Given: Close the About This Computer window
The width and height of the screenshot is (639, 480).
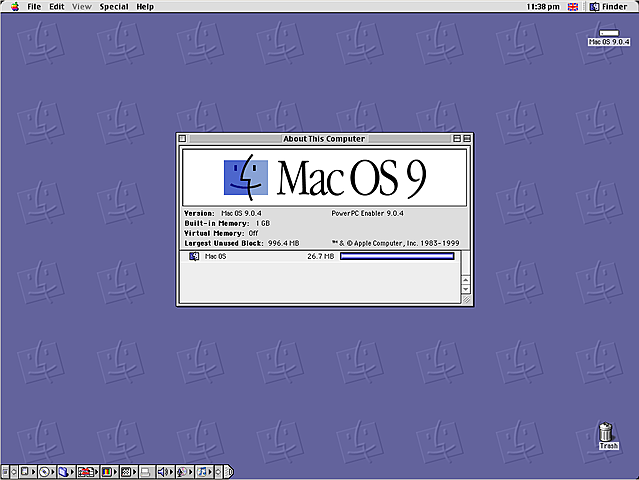Looking at the screenshot, I should coord(182,139).
